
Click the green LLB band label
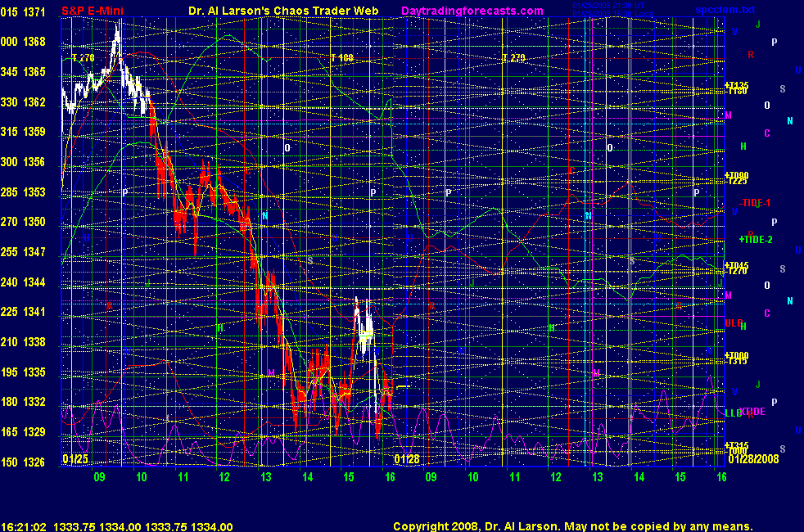click(x=734, y=413)
